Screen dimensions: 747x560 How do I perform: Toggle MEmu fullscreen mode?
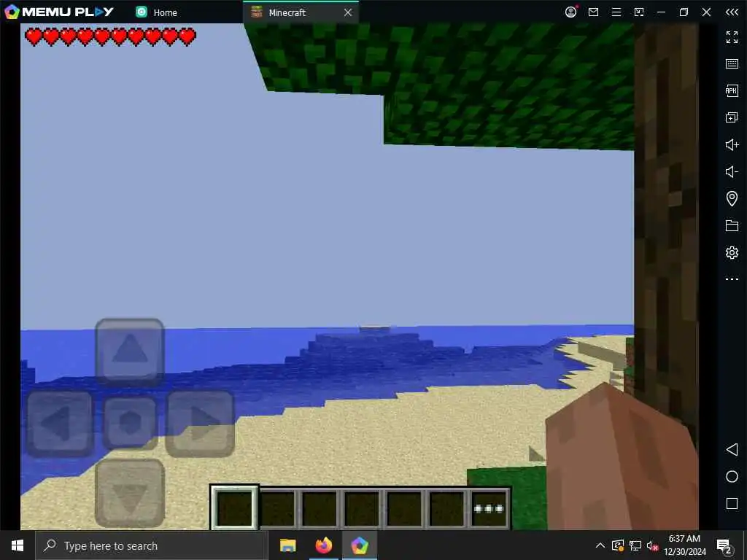coord(732,36)
